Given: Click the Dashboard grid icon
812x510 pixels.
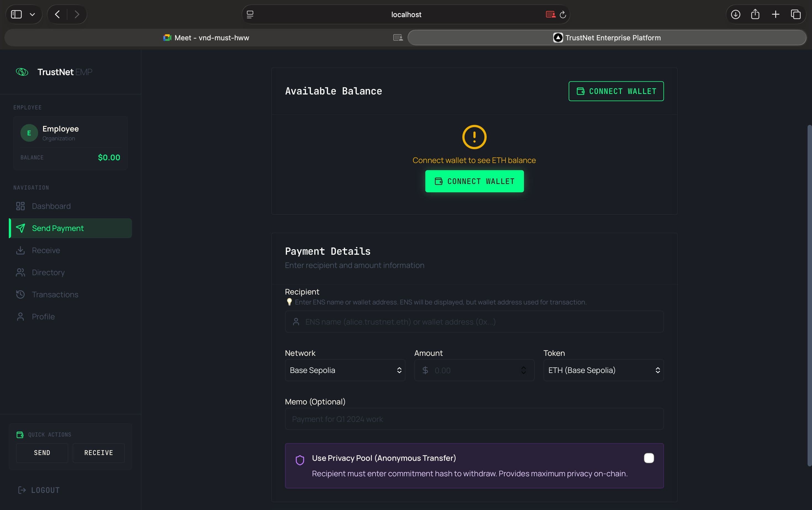Looking at the screenshot, I should coord(20,206).
